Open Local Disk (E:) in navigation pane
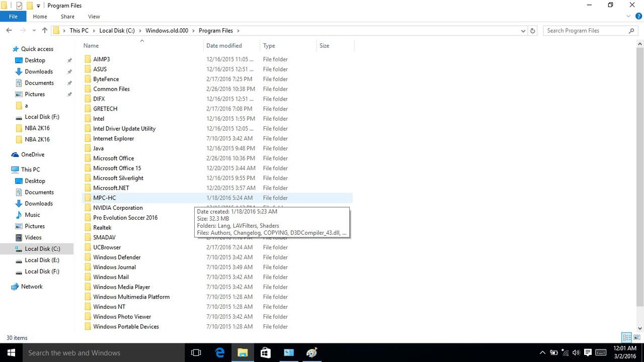Screen dimensions: 644x362 pos(42,260)
